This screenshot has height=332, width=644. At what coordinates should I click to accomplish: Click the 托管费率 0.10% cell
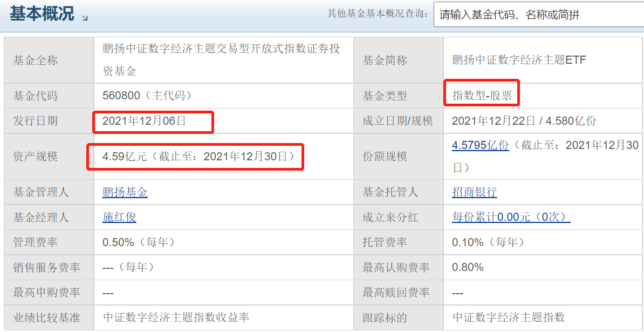click(485, 242)
